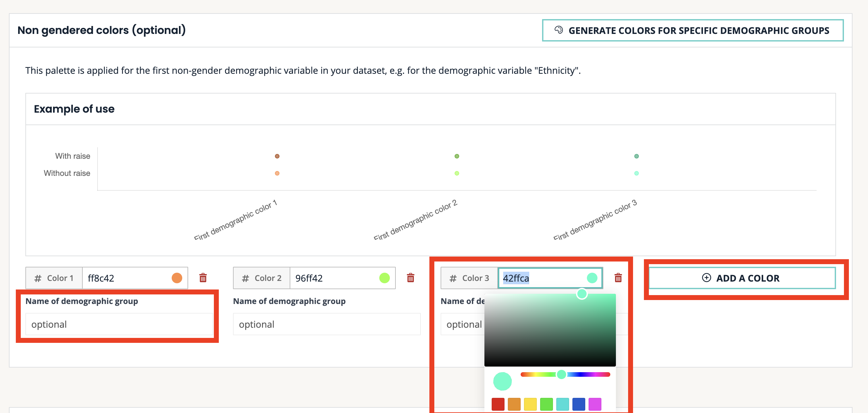Viewport: 868px width, 413px height.
Task: Pick the red preset swatch
Action: pyautogui.click(x=498, y=404)
